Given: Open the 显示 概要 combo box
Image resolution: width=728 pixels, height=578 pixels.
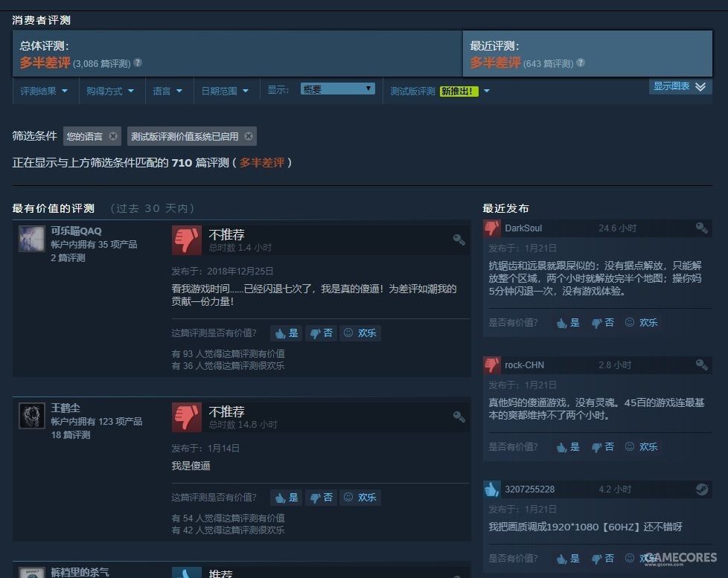Looking at the screenshot, I should (x=337, y=89).
